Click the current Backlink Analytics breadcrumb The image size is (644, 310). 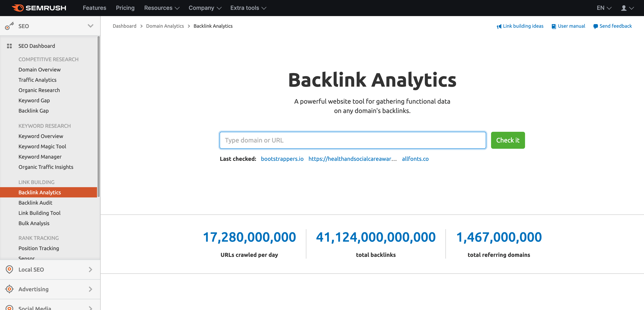[x=213, y=26]
